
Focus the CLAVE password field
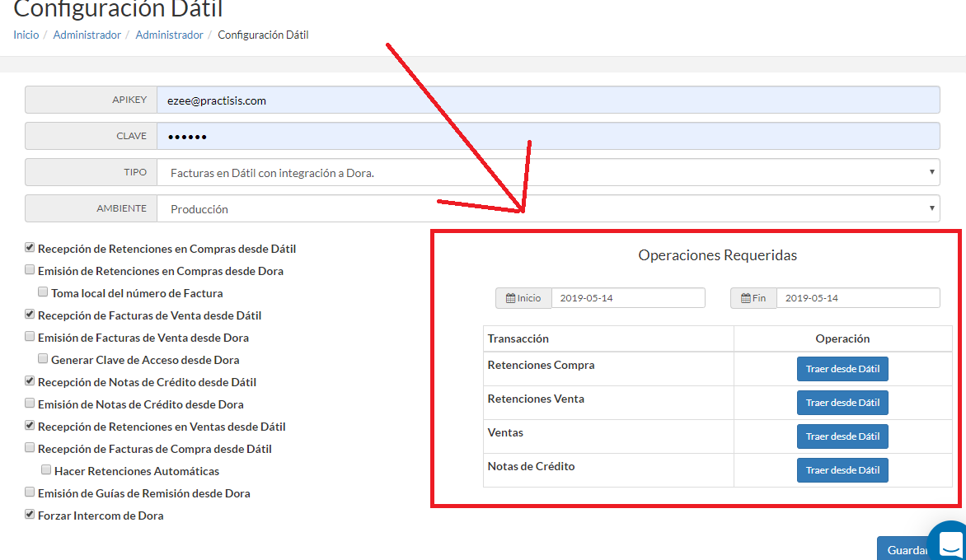point(547,137)
